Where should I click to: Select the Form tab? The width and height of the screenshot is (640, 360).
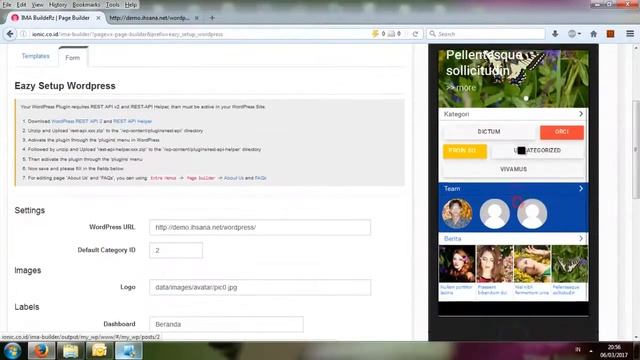tap(73, 58)
